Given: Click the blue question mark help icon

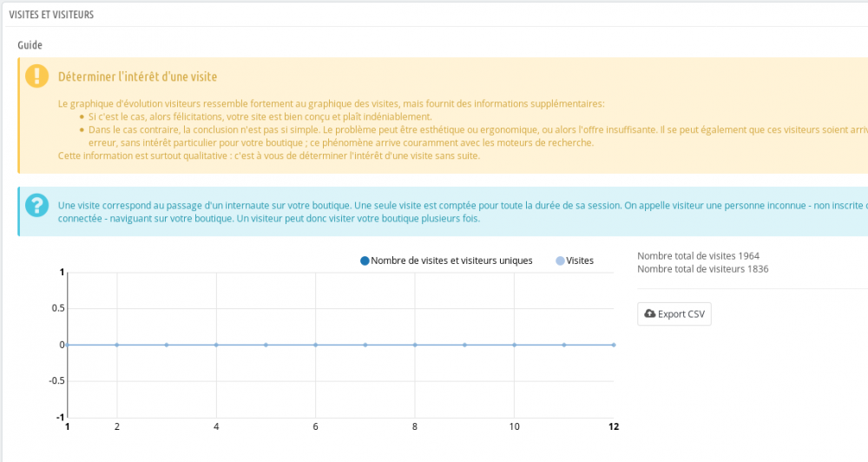Looking at the screenshot, I should [37, 206].
